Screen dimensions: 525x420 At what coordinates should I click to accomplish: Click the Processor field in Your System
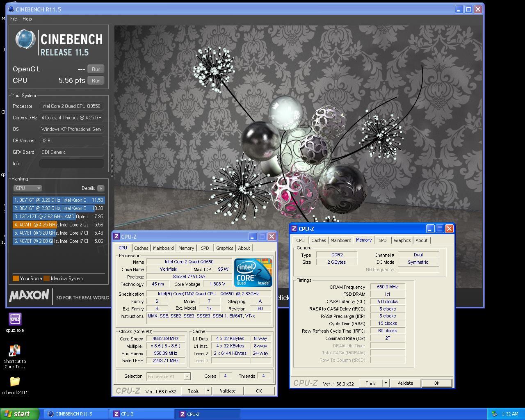72,106
